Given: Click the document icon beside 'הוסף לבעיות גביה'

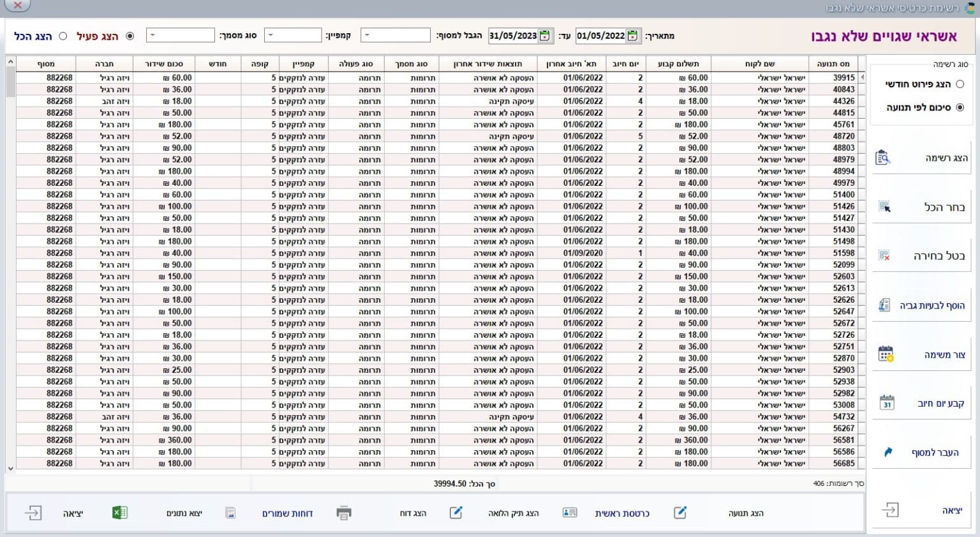Looking at the screenshot, I should pyautogui.click(x=884, y=305).
